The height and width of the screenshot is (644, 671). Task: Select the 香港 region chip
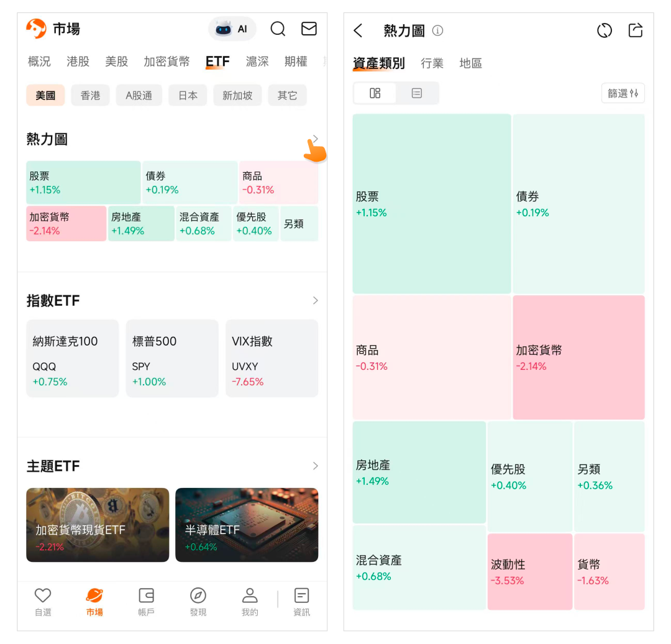[90, 96]
